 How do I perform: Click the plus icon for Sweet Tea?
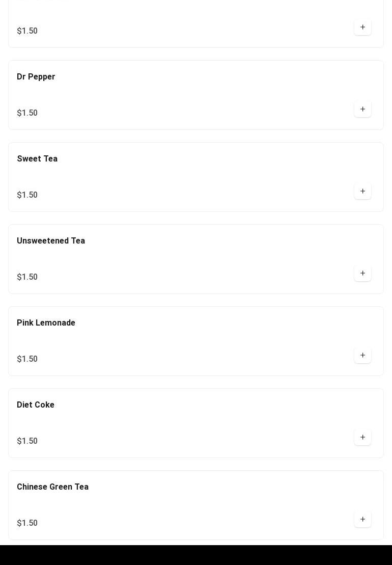tap(362, 191)
